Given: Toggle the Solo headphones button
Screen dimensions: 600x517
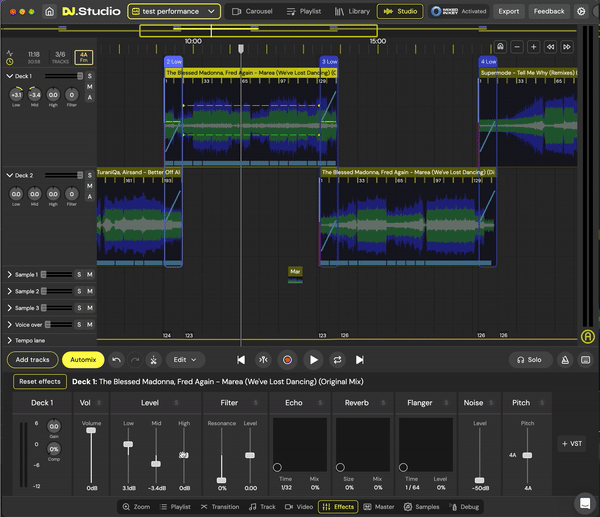Looking at the screenshot, I should click(531, 359).
